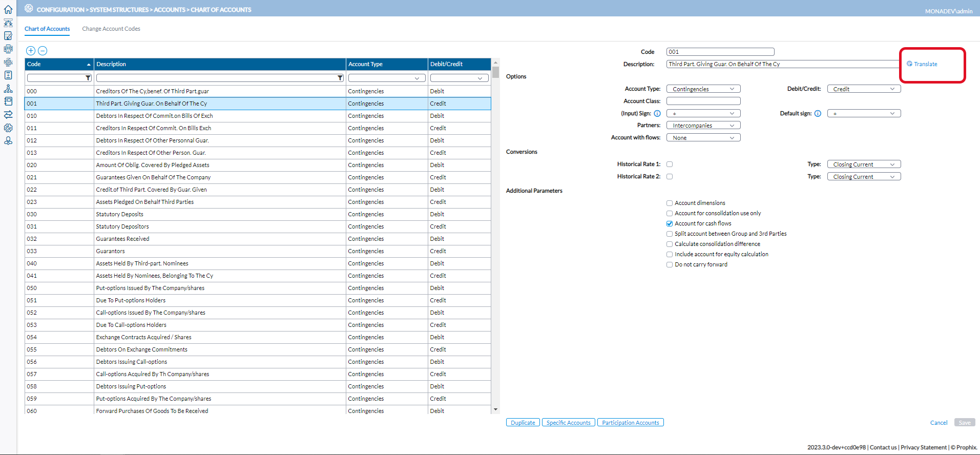
Task: Open the Debit/Credit dropdown showing Credit
Action: 864,89
